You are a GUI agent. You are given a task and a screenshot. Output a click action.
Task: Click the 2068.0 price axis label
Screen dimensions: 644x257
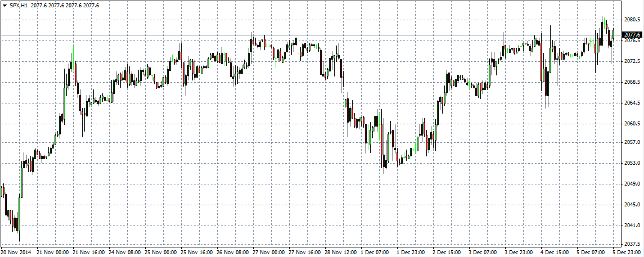click(x=632, y=82)
